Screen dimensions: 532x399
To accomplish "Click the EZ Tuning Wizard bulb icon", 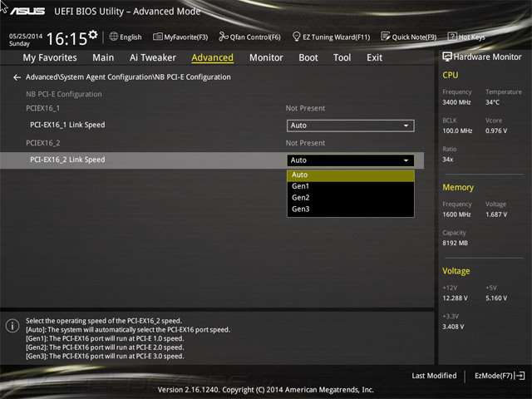I will (x=296, y=37).
